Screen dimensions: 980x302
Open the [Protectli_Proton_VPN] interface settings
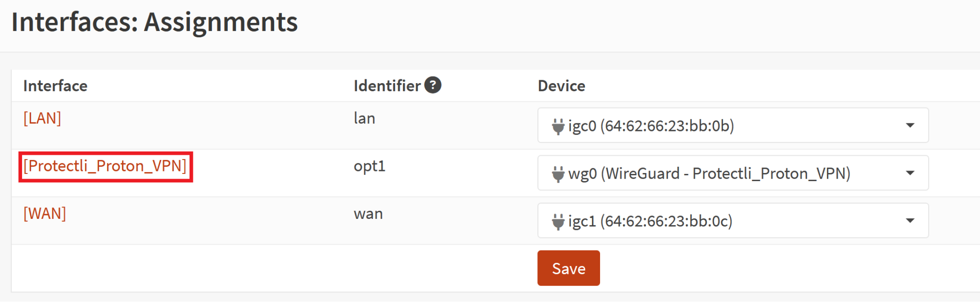pos(105,166)
